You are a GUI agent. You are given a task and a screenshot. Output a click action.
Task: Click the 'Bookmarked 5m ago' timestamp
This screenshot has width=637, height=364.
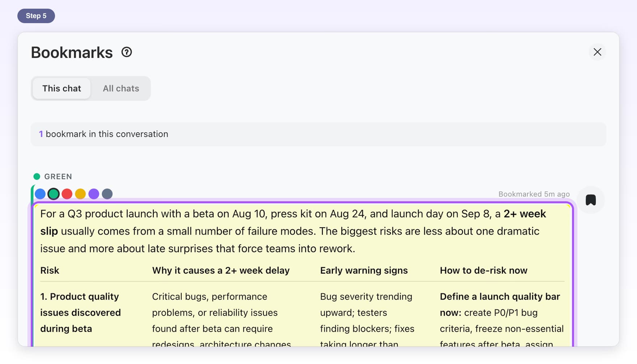534,194
